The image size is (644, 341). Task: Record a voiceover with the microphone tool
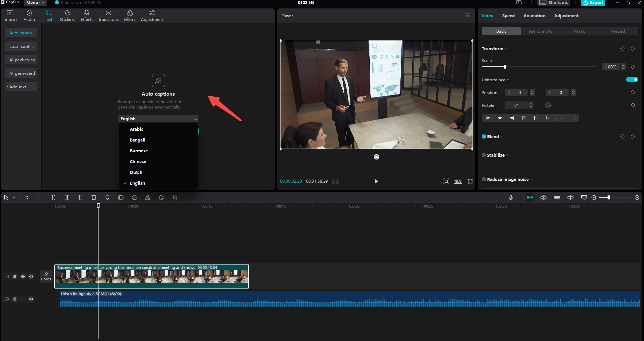point(510,197)
